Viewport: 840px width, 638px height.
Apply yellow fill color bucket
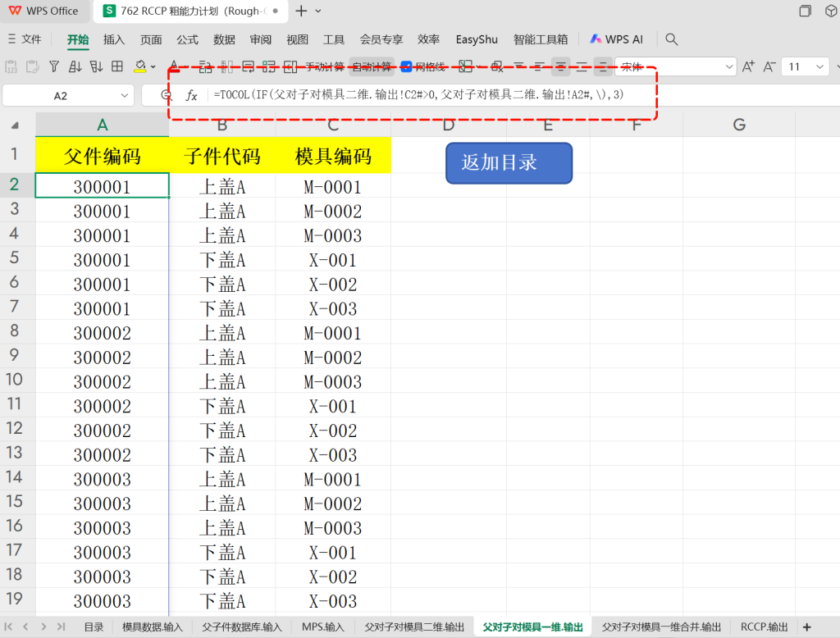click(x=139, y=66)
